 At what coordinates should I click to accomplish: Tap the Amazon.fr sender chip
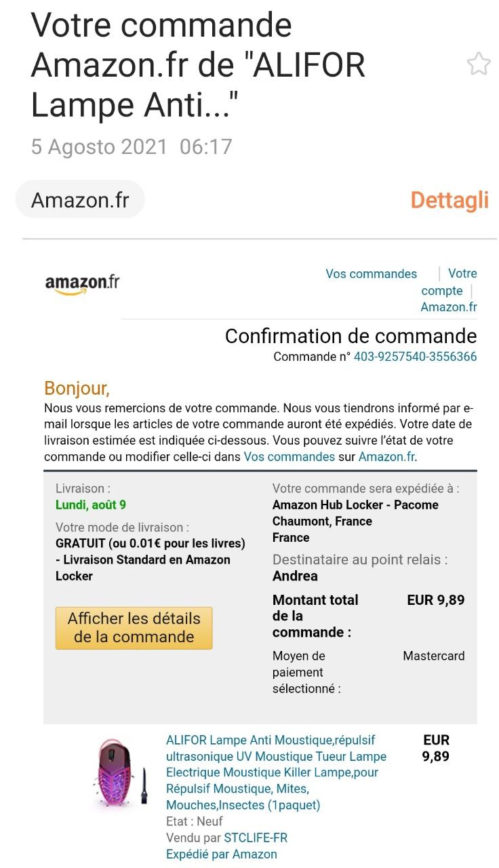(x=80, y=200)
